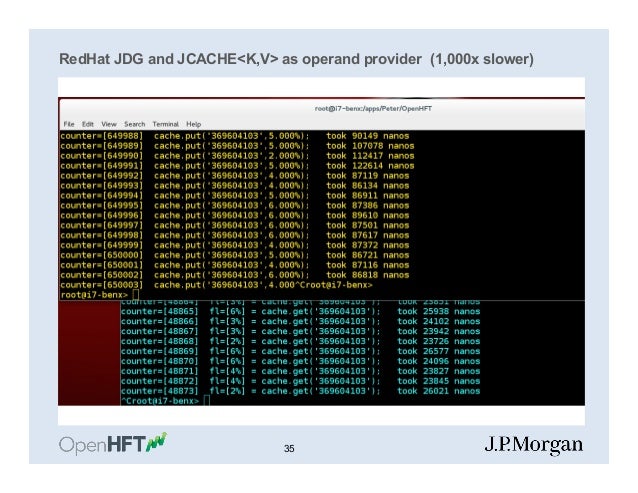
Task: Click the line counter=[48872] in lower terminal
Action: [300, 381]
